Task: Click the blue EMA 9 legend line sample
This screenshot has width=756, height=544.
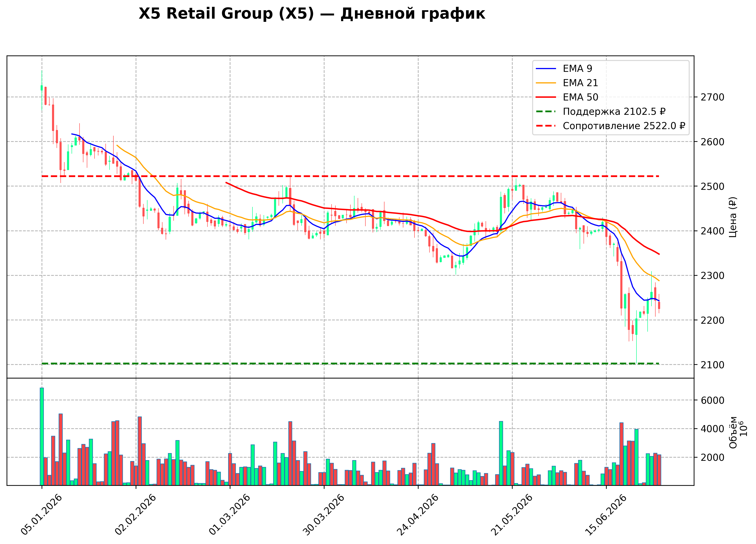Action: coord(546,69)
